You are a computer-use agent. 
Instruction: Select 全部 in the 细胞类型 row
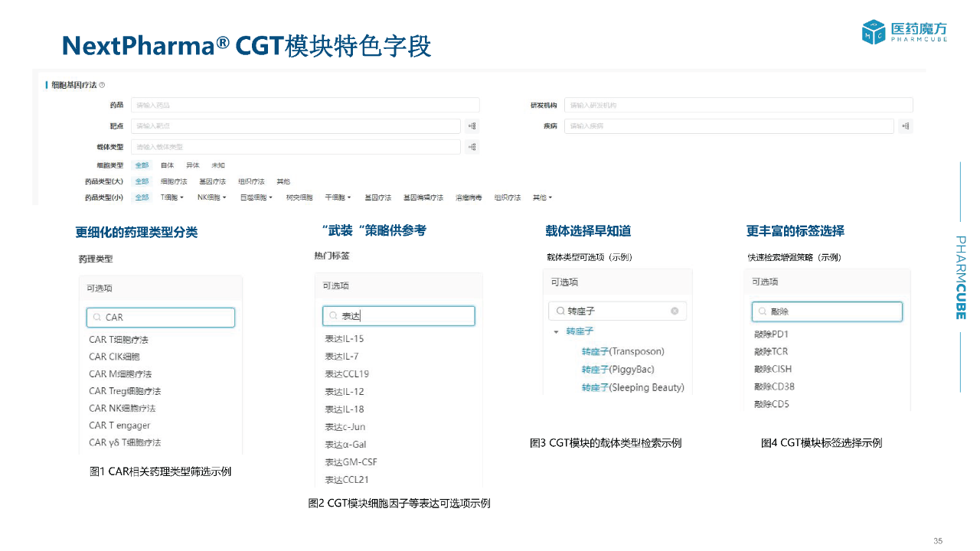coord(142,165)
